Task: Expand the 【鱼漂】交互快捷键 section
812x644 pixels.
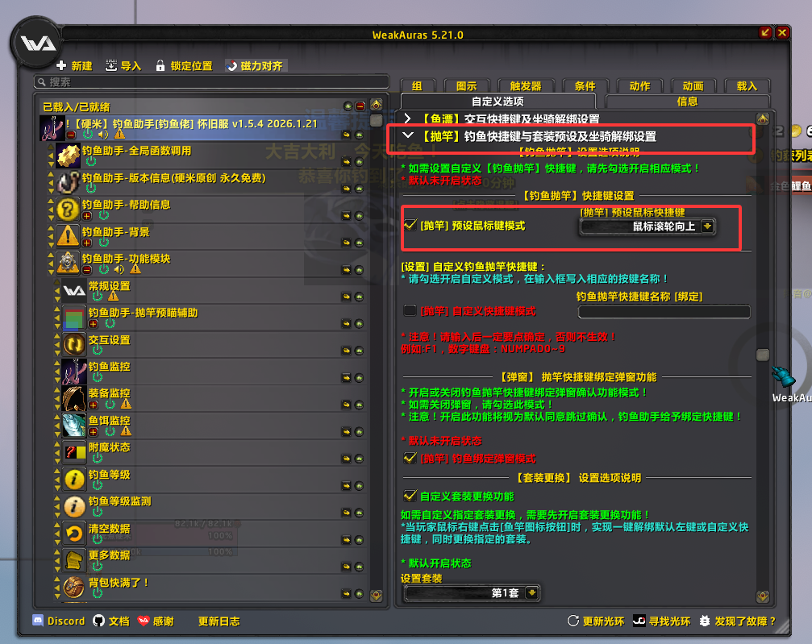Action: click(407, 118)
